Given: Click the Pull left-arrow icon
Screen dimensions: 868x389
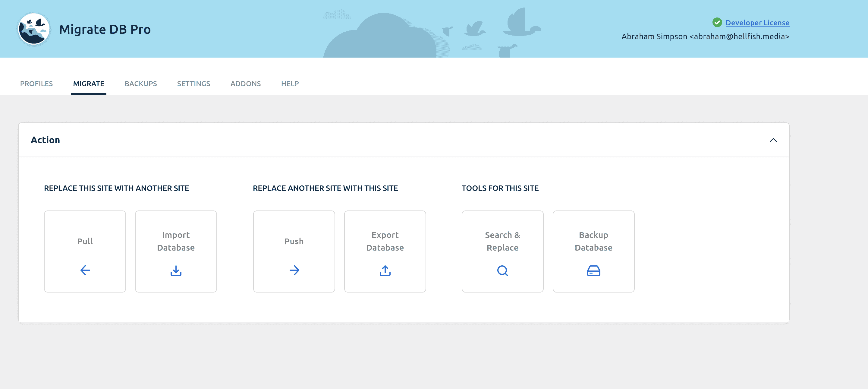Looking at the screenshot, I should point(85,270).
